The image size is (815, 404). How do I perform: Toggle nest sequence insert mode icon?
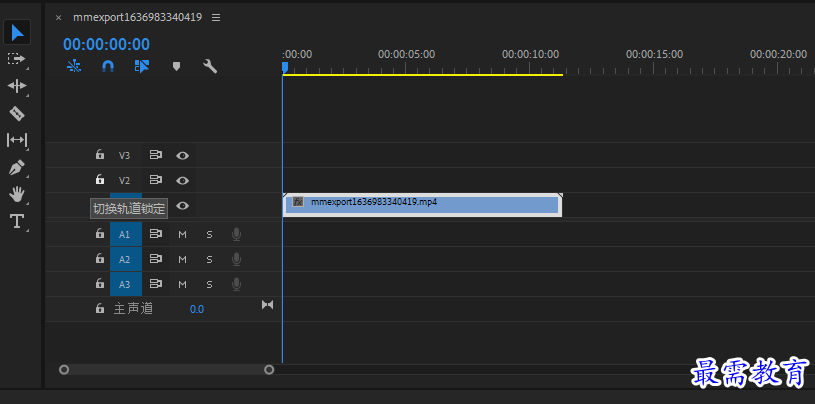74,66
